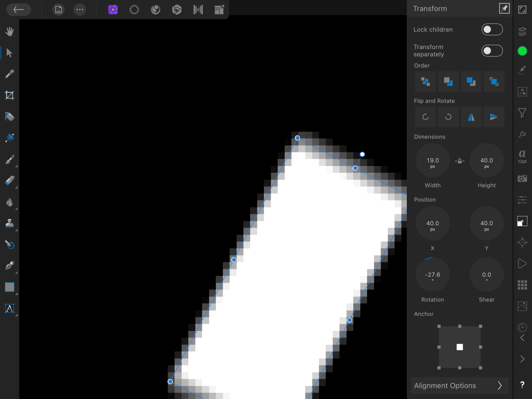Viewport: 532px width, 399px height.
Task: Collapse the right sidebar with the chevron
Action: 522,359
